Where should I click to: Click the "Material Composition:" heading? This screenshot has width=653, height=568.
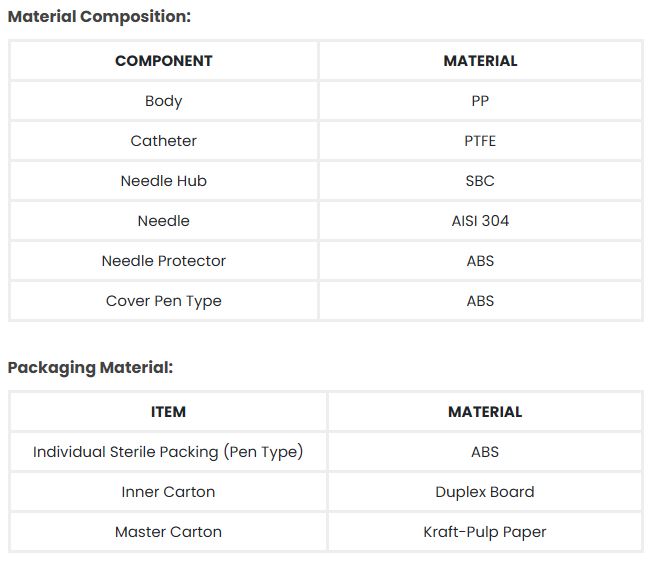pos(99,16)
